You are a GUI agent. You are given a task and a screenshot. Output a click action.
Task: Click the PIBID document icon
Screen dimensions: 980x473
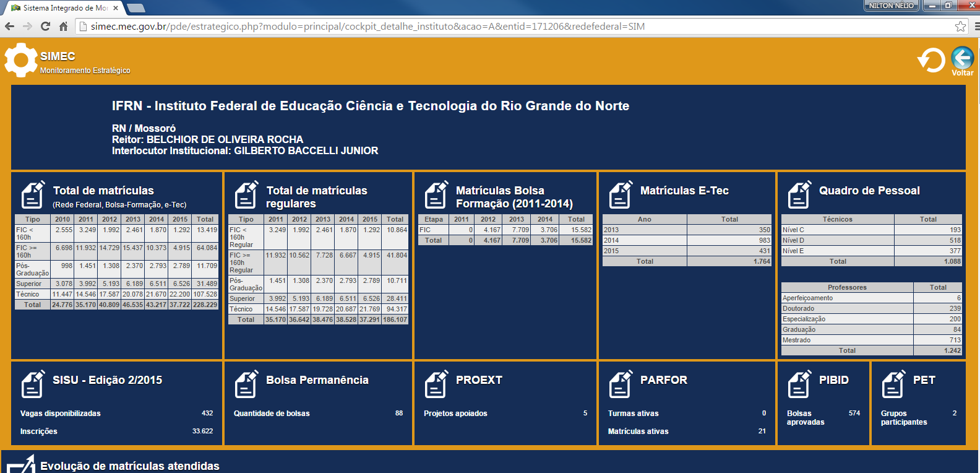(799, 384)
